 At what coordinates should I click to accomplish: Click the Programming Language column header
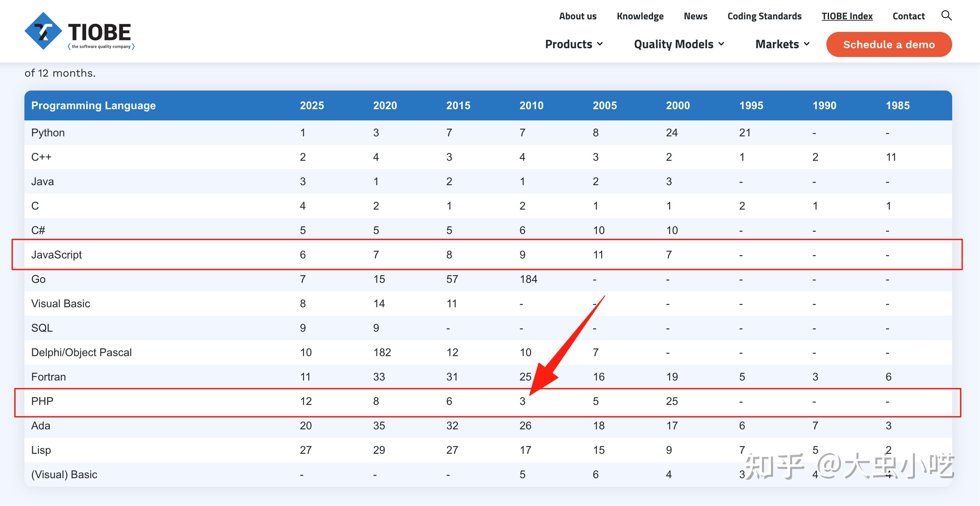point(93,105)
